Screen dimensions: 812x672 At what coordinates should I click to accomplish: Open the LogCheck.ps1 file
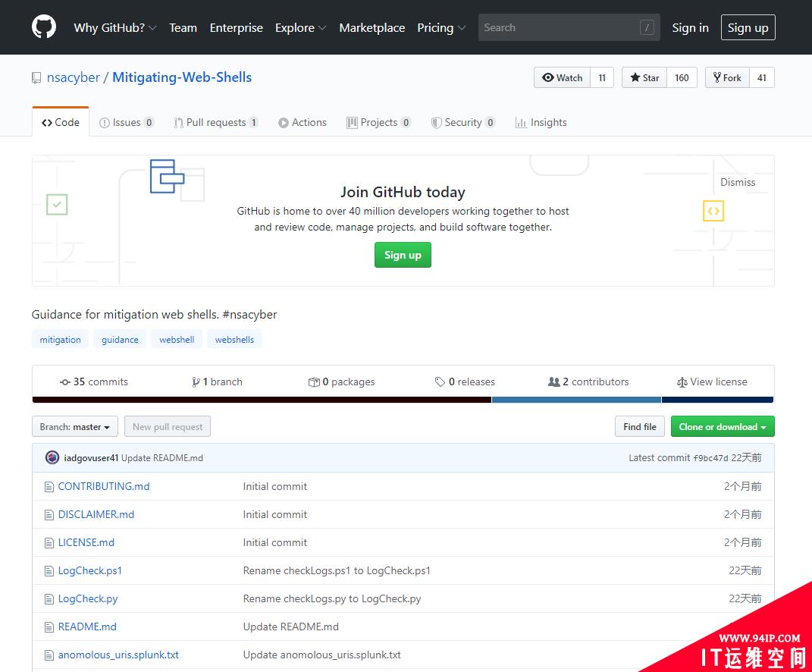pyautogui.click(x=90, y=570)
